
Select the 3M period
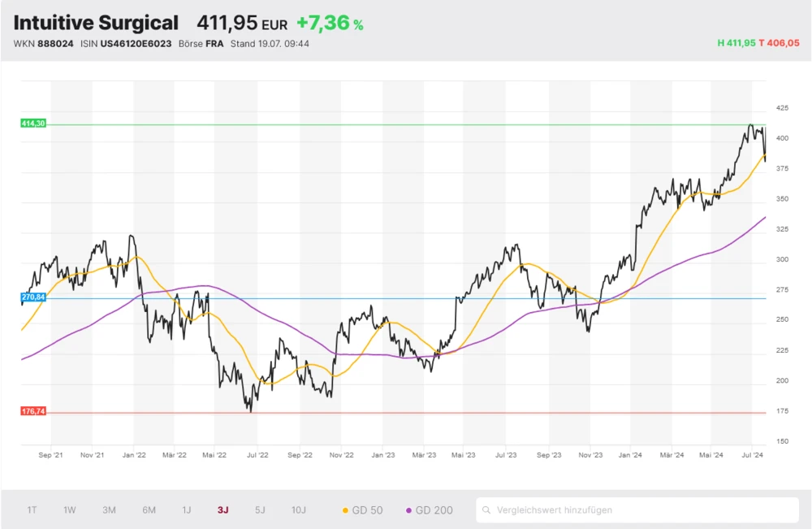109,509
